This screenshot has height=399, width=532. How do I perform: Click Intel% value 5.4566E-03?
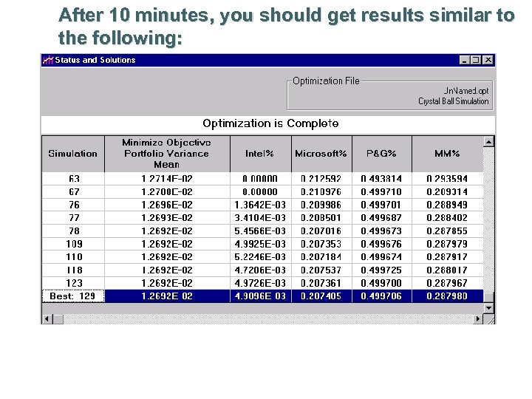click(x=260, y=231)
